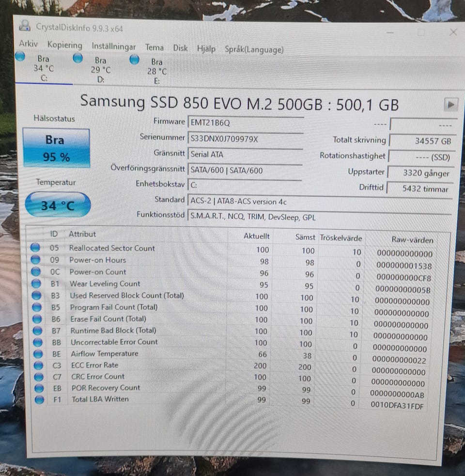
Task: Click the status icon for Reallocated Sector Count
Action: point(35,247)
